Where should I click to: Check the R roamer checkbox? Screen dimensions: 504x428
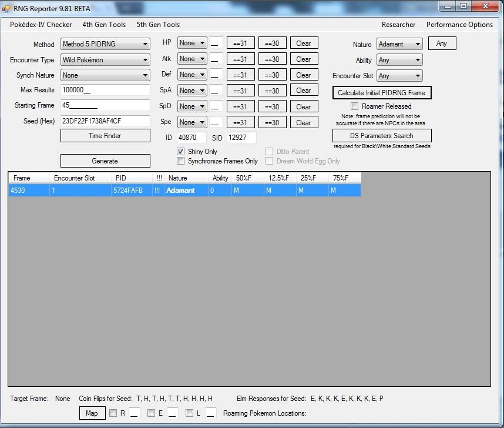tap(113, 413)
